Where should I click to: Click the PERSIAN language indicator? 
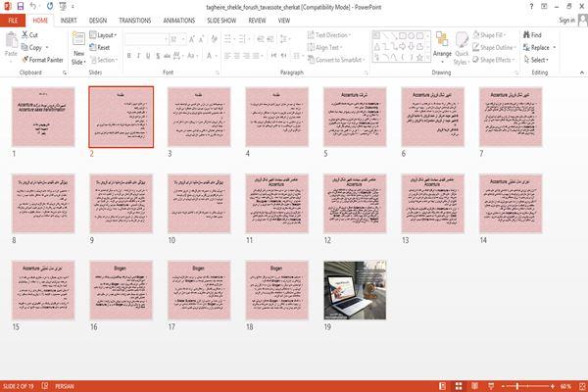coord(65,386)
